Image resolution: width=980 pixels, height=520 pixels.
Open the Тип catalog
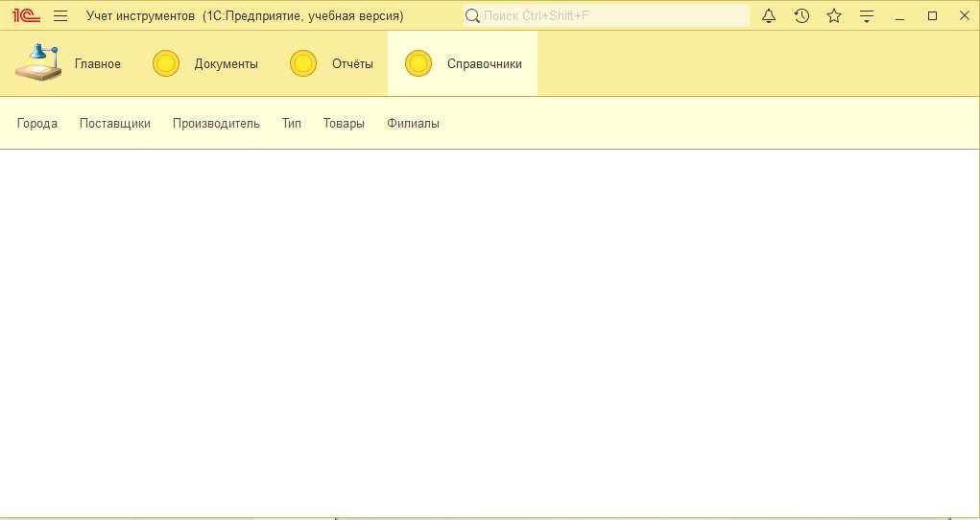click(x=291, y=123)
